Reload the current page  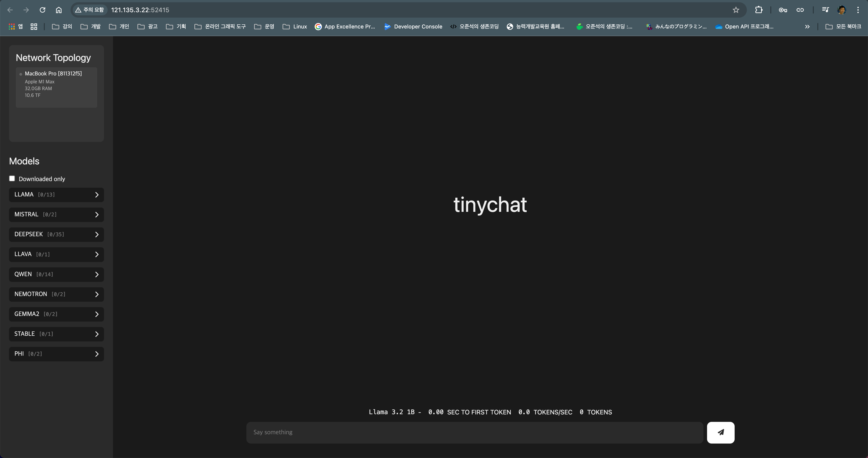coord(42,10)
